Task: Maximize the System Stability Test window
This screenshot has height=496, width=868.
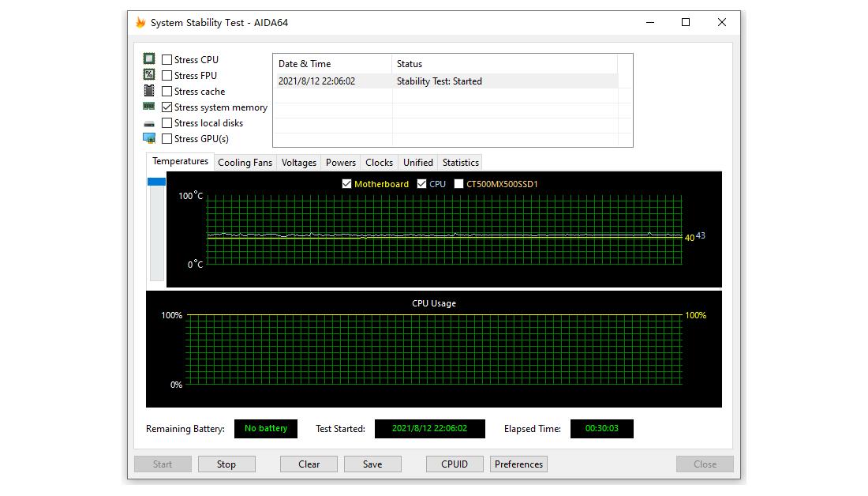Action: point(685,22)
